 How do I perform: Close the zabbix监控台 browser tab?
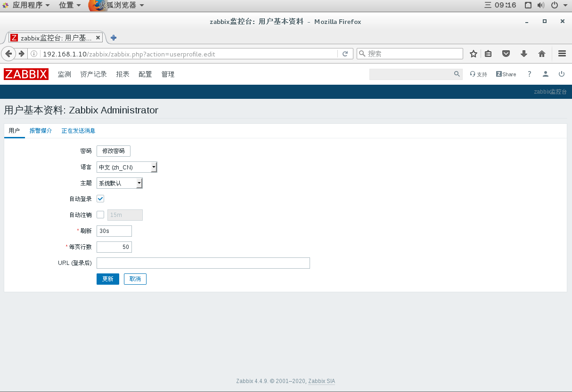coord(98,38)
